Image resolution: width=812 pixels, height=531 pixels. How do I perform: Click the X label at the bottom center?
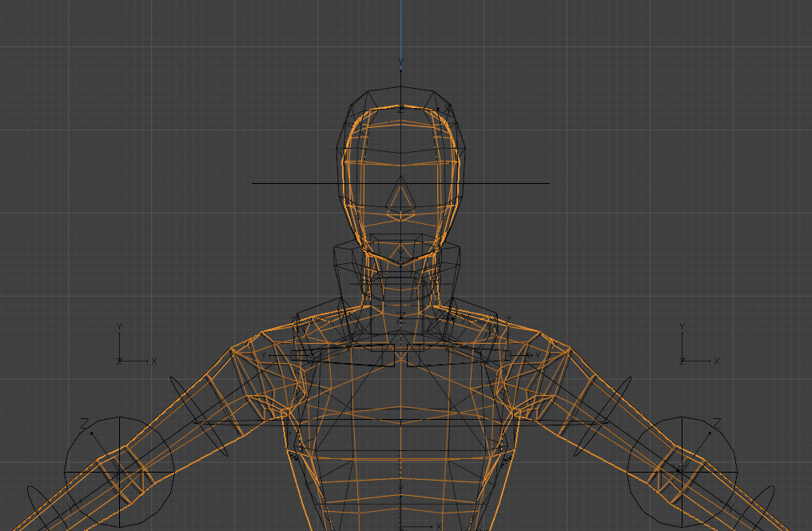438,526
